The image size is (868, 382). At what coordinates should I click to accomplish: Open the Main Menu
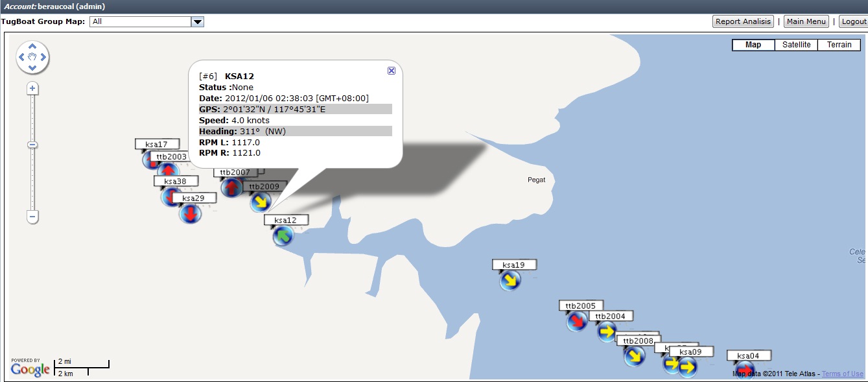pyautogui.click(x=806, y=21)
